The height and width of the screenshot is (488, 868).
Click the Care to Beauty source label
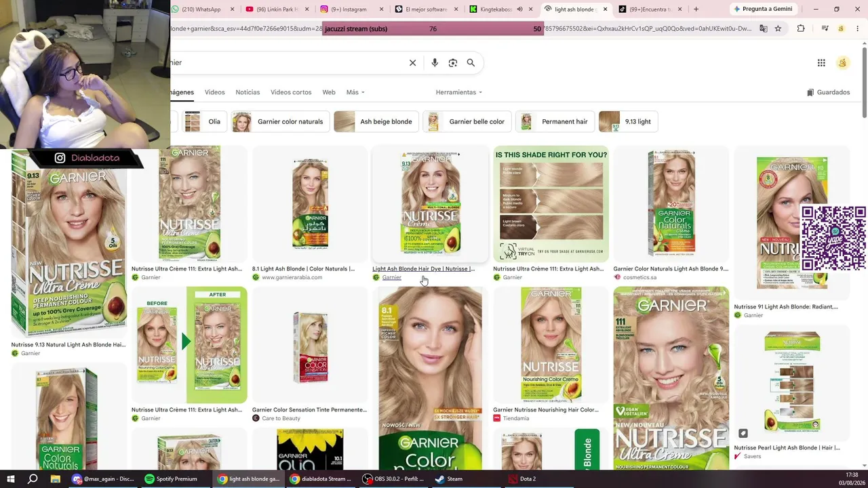281,418
